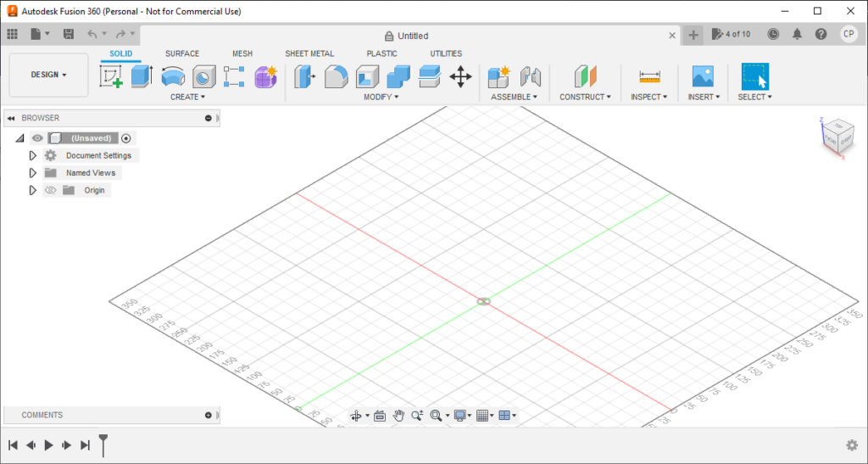Select the Fillet tool
The height and width of the screenshot is (464, 868).
pos(336,77)
